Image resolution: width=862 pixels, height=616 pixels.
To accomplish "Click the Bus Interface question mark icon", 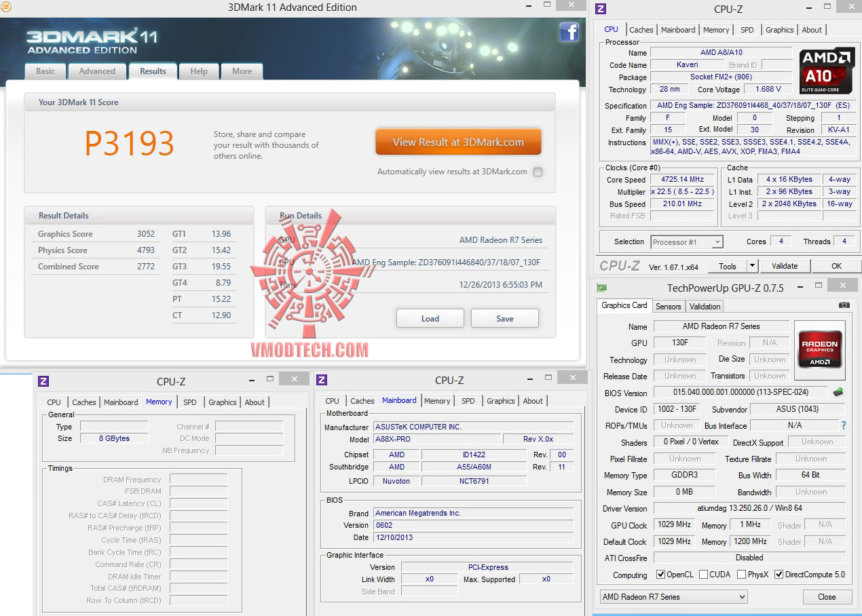I will coord(844,426).
